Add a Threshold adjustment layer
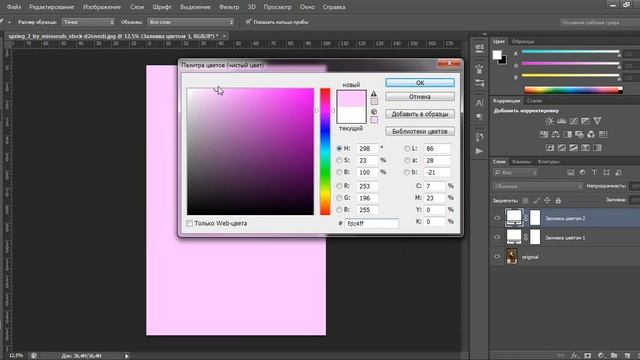The width and height of the screenshot is (640, 360). (573, 147)
